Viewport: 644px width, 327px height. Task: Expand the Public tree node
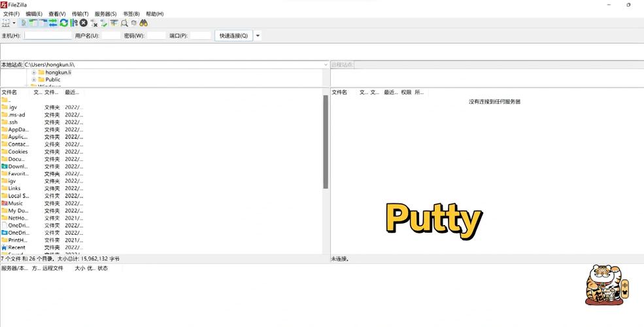34,79
